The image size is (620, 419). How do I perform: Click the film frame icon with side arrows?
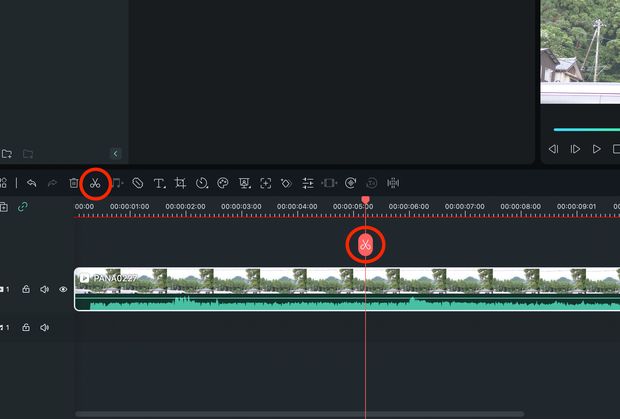tap(329, 183)
